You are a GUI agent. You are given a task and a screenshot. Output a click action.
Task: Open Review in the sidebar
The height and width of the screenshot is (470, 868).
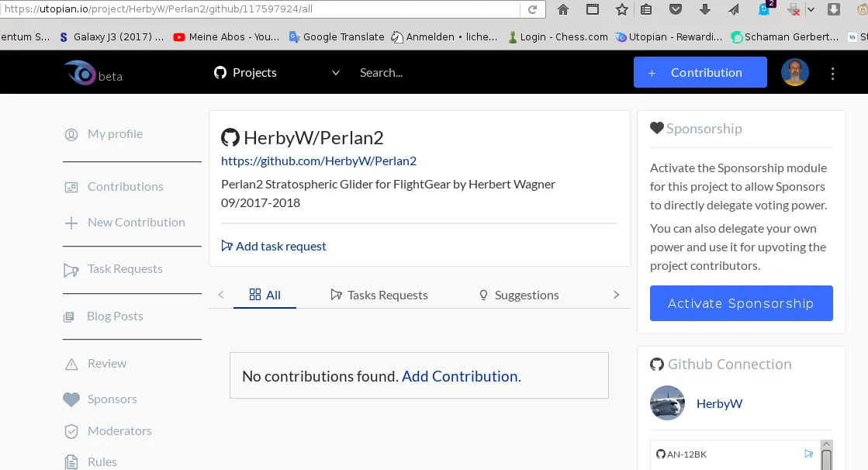(95, 364)
